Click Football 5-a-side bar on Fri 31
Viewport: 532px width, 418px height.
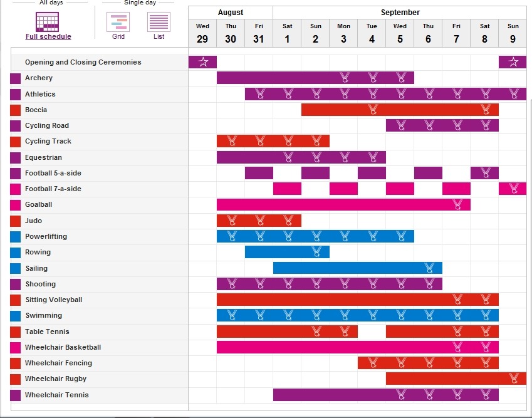click(259, 173)
